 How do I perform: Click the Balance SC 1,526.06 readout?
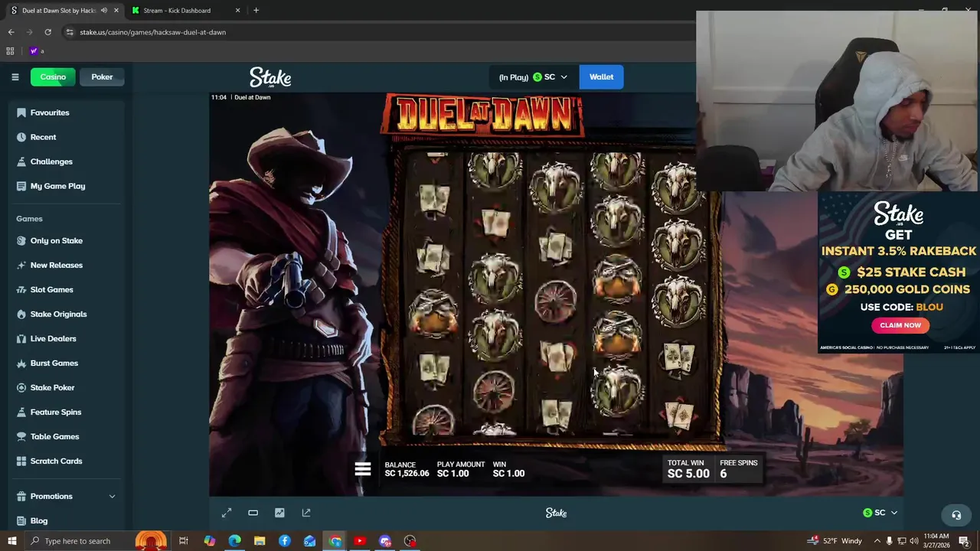[407, 469]
